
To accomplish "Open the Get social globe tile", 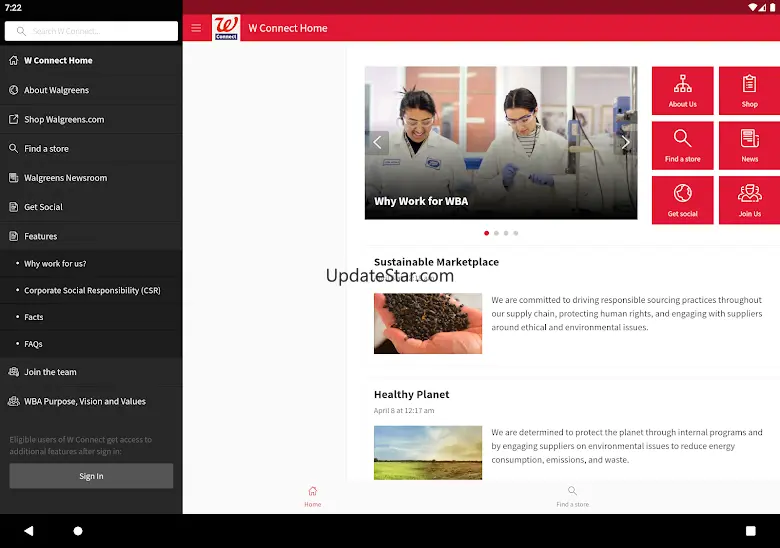I will point(682,200).
